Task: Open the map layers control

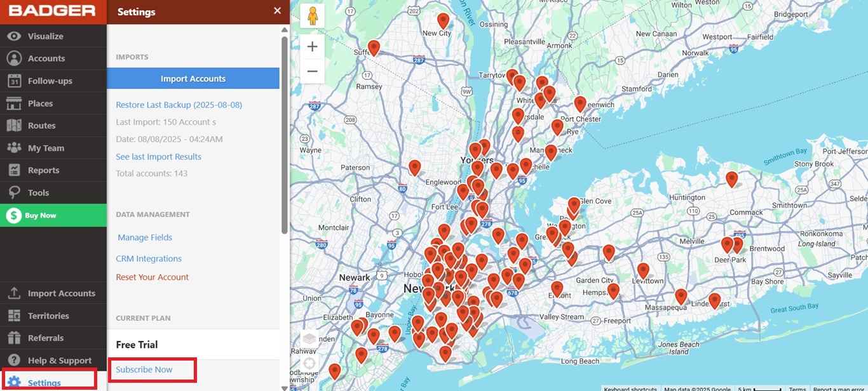Action: tap(309, 339)
